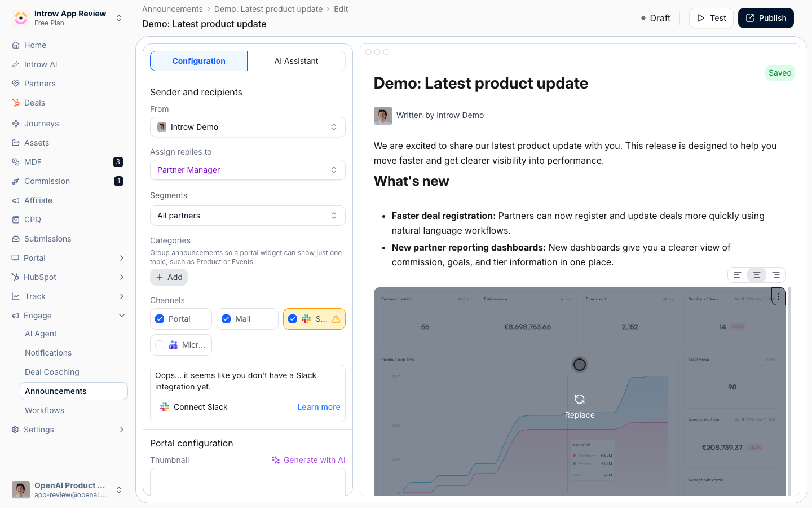Uncheck the Portal channel checkbox
The image size is (812, 508).
160,319
